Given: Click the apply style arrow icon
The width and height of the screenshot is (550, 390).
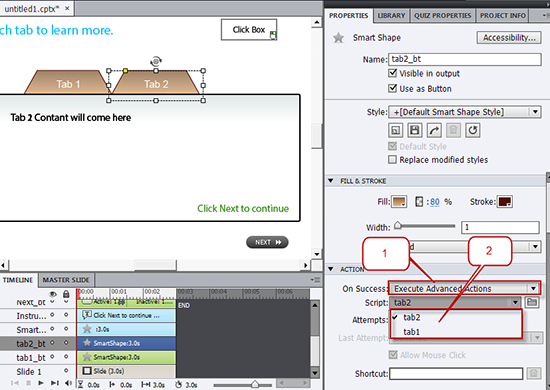Looking at the screenshot, I should [x=434, y=130].
